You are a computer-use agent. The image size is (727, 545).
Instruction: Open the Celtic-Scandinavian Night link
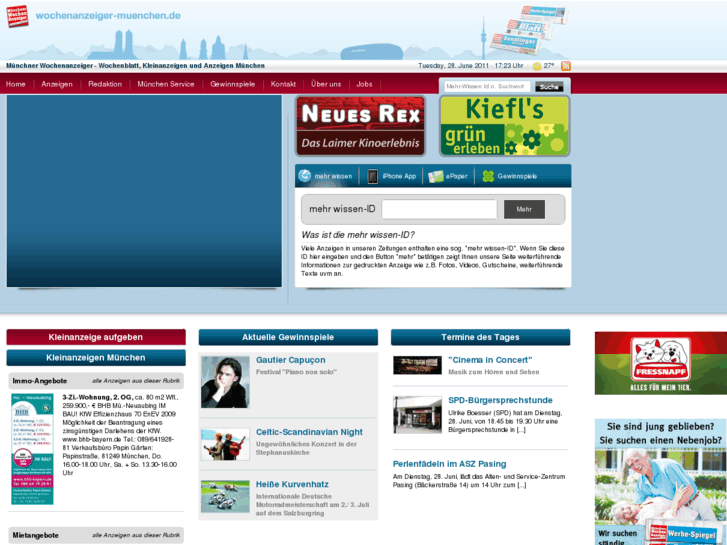tap(309, 432)
